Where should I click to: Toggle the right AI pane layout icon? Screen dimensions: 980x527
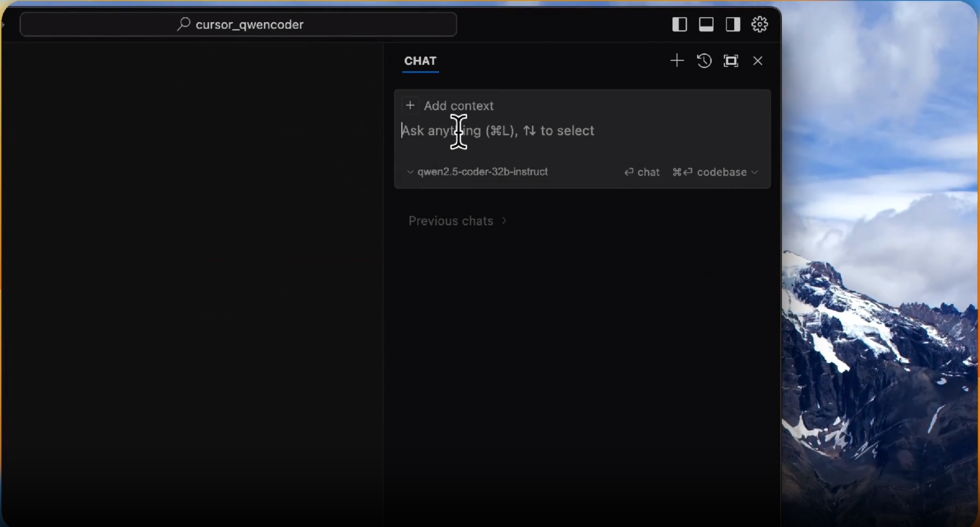tap(733, 24)
